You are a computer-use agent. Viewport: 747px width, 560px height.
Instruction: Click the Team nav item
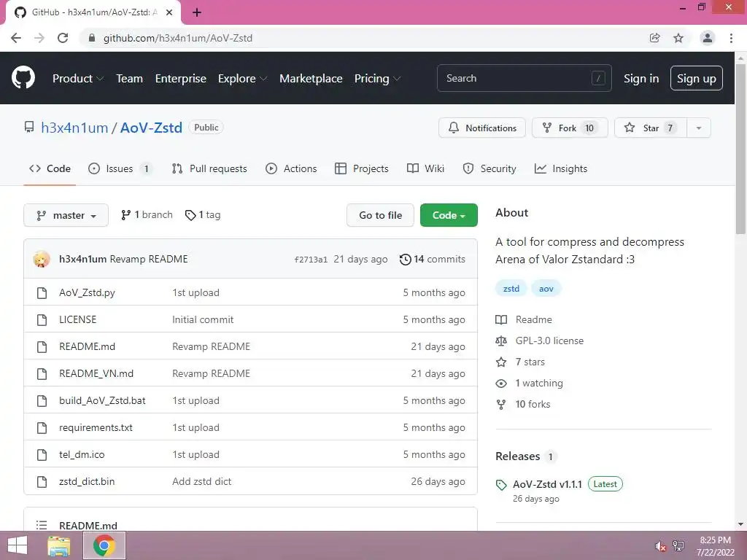130,79
